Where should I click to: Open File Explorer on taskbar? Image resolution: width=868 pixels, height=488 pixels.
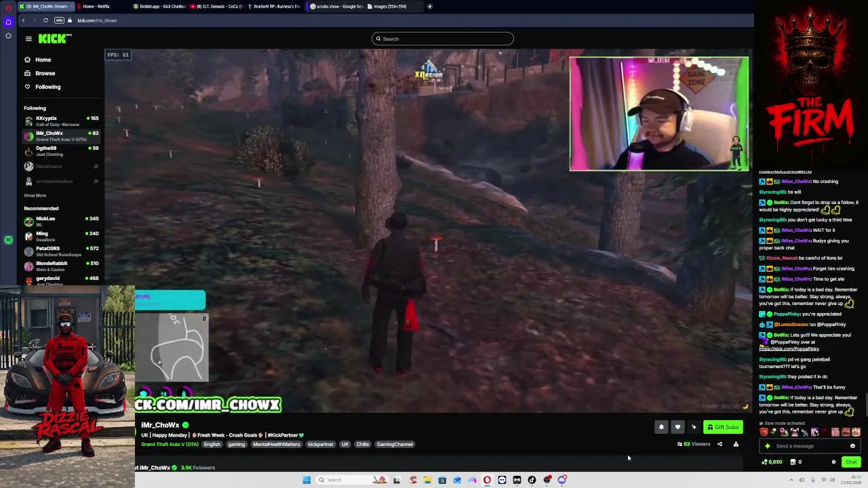coord(427,480)
